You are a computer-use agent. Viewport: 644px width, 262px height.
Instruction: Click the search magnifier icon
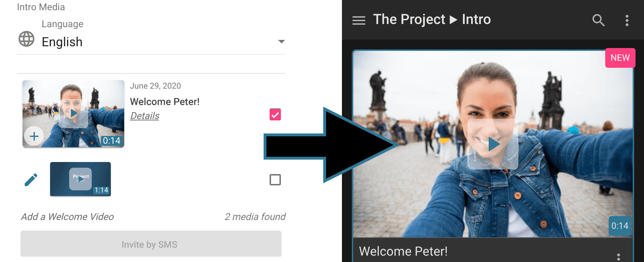click(598, 20)
